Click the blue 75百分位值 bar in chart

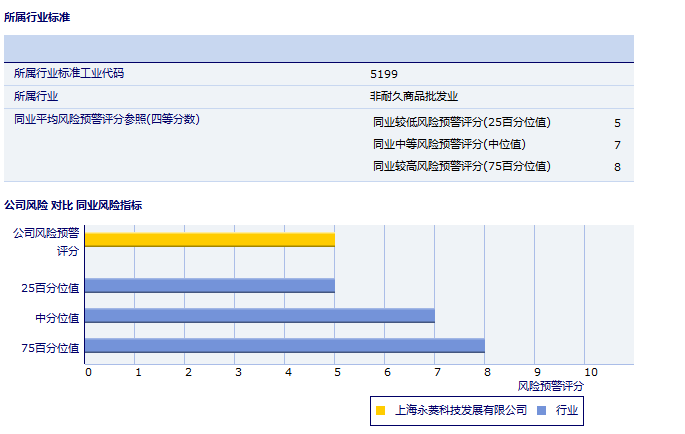click(x=284, y=346)
